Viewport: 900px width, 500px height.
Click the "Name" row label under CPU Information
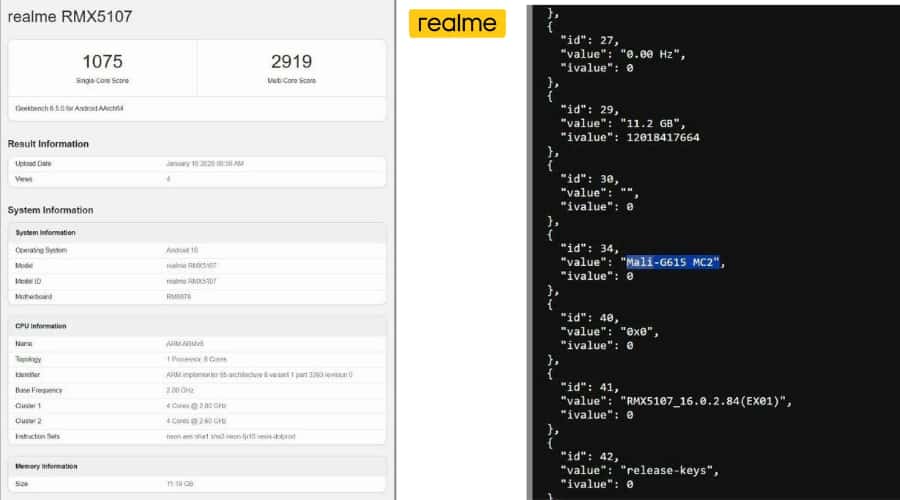[24, 344]
